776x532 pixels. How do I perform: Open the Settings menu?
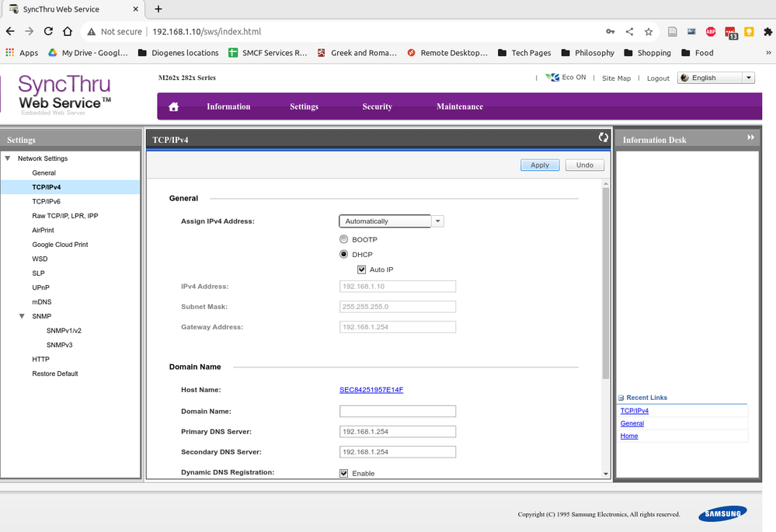pos(304,106)
